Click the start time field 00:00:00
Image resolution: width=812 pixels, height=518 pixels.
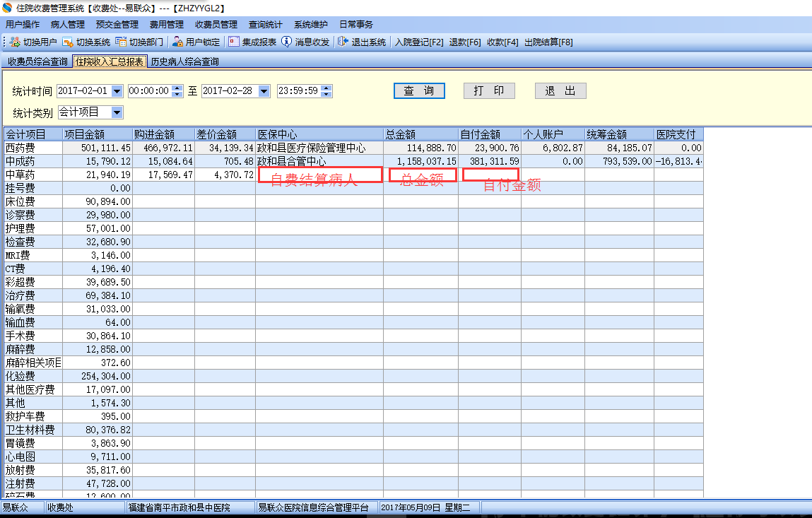click(x=151, y=91)
